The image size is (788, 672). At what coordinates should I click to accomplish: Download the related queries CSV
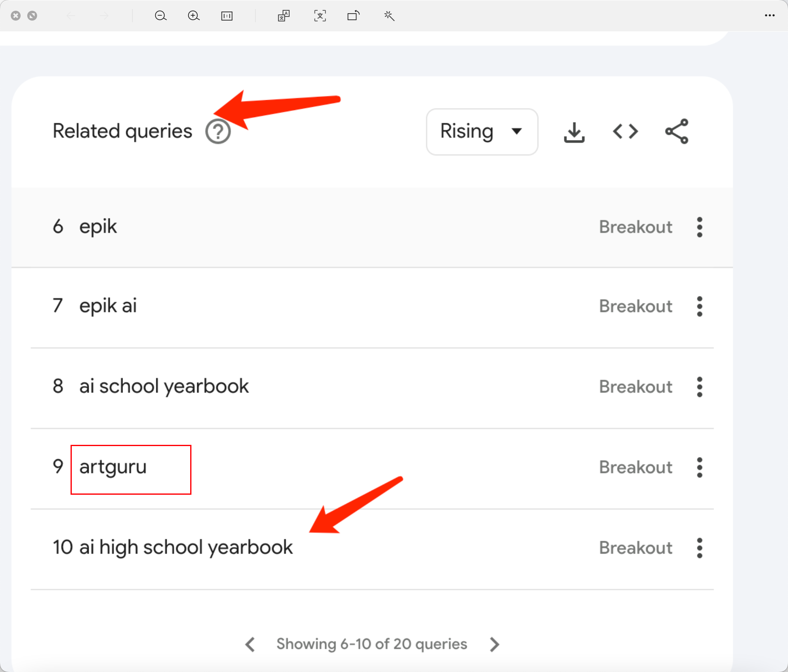(x=574, y=132)
